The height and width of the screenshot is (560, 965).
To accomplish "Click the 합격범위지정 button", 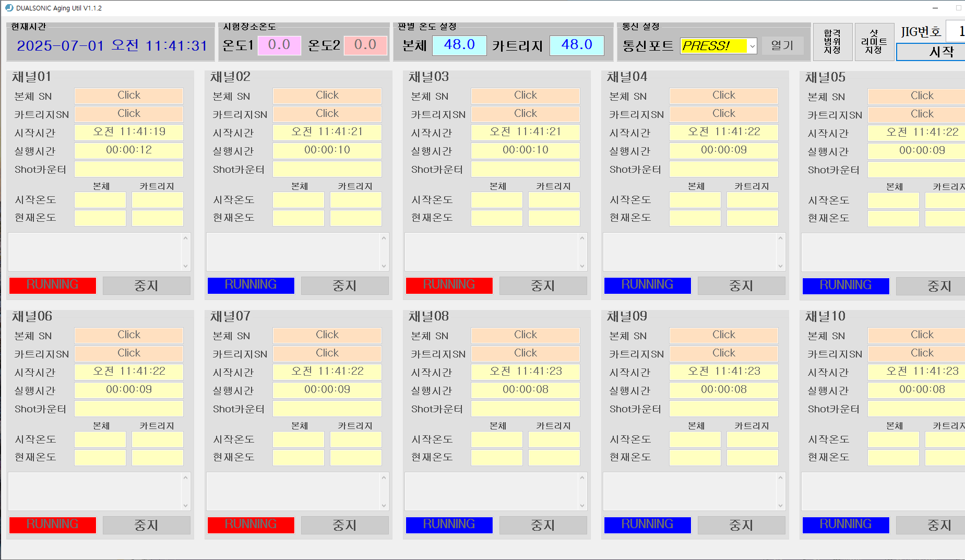I will [x=832, y=42].
